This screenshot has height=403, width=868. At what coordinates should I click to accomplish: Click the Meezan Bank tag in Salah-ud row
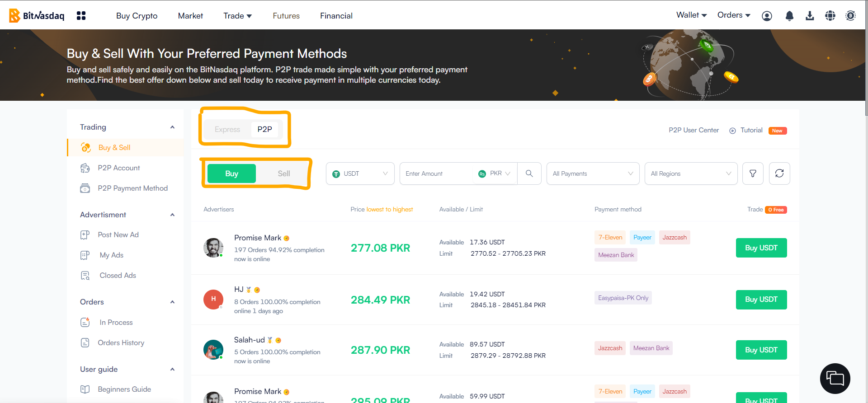pos(651,348)
